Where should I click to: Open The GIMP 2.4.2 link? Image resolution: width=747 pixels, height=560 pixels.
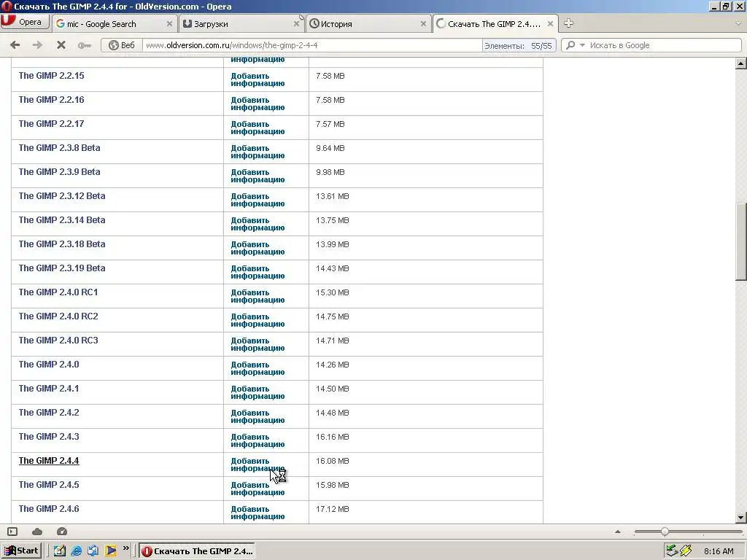click(49, 413)
